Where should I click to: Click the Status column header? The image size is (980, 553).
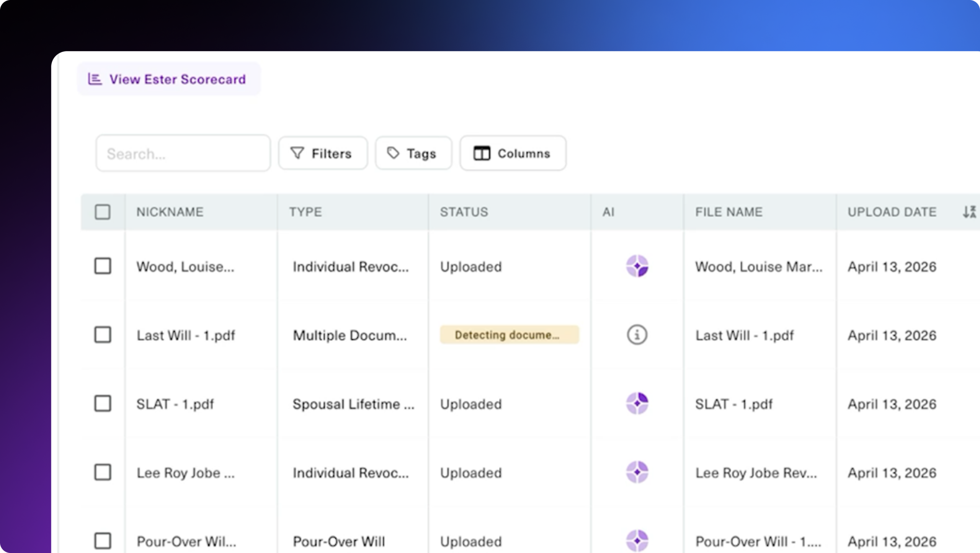pos(464,212)
